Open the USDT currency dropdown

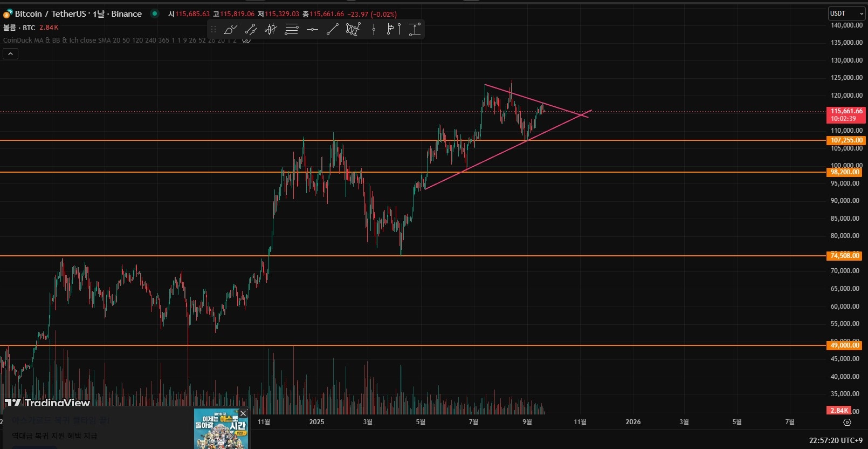(x=846, y=13)
